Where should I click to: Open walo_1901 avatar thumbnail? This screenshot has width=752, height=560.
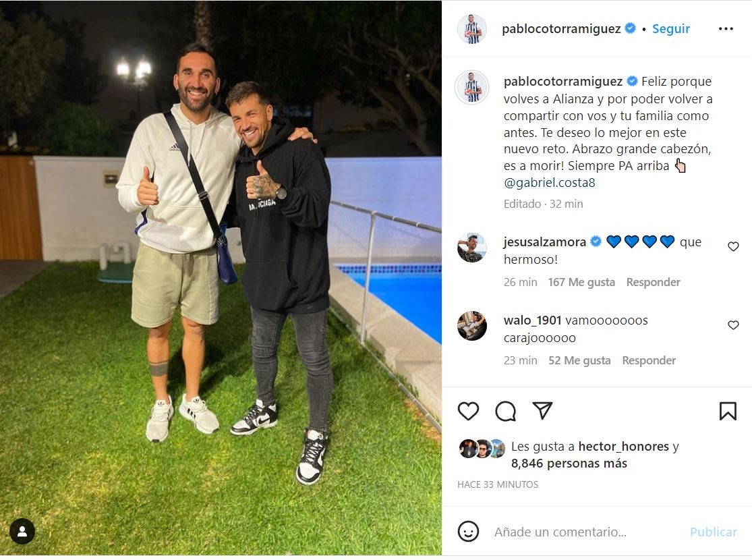pyautogui.click(x=472, y=326)
